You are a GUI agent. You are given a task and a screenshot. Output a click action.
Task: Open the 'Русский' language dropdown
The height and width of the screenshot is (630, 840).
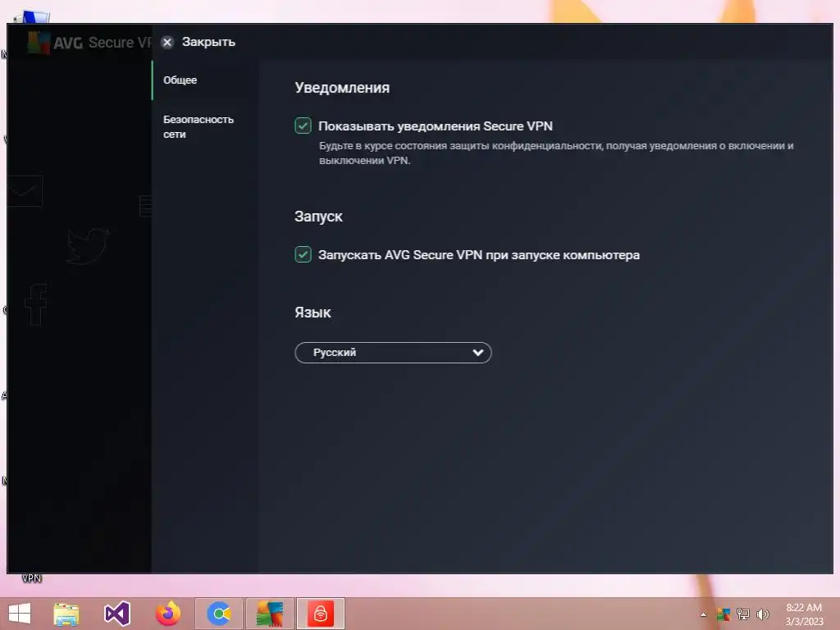[x=393, y=353]
